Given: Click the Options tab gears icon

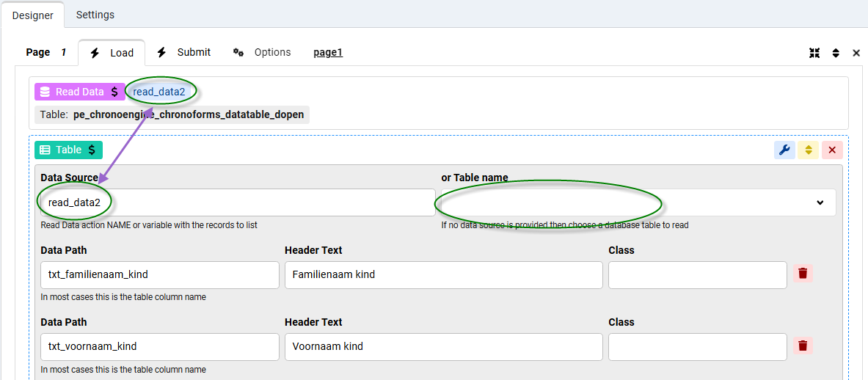Looking at the screenshot, I should [x=238, y=53].
